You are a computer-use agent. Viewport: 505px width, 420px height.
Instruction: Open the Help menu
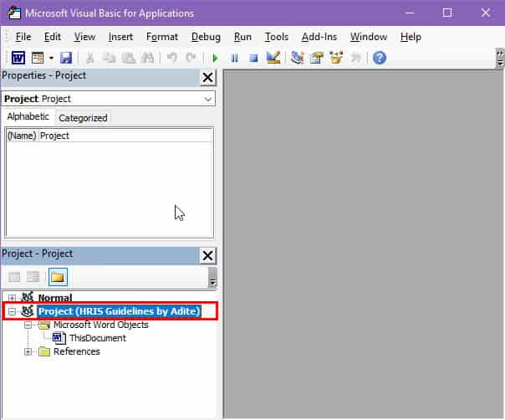pos(411,37)
